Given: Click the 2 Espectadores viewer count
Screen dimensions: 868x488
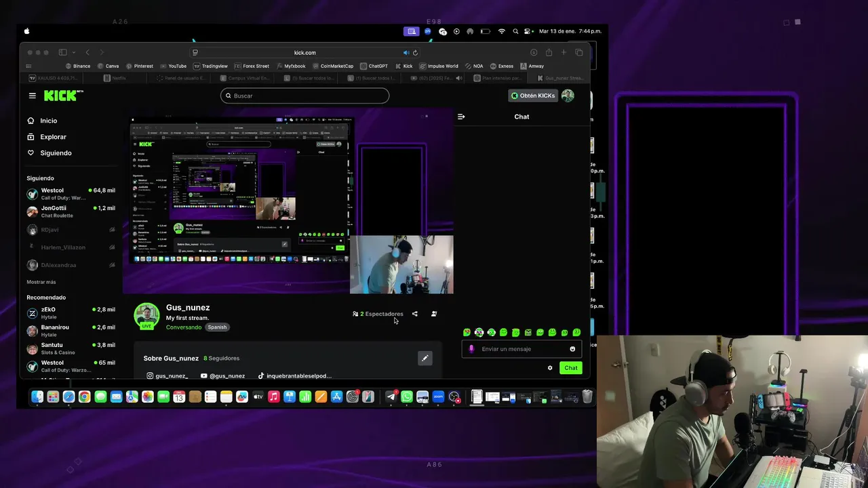Looking at the screenshot, I should click(x=378, y=314).
